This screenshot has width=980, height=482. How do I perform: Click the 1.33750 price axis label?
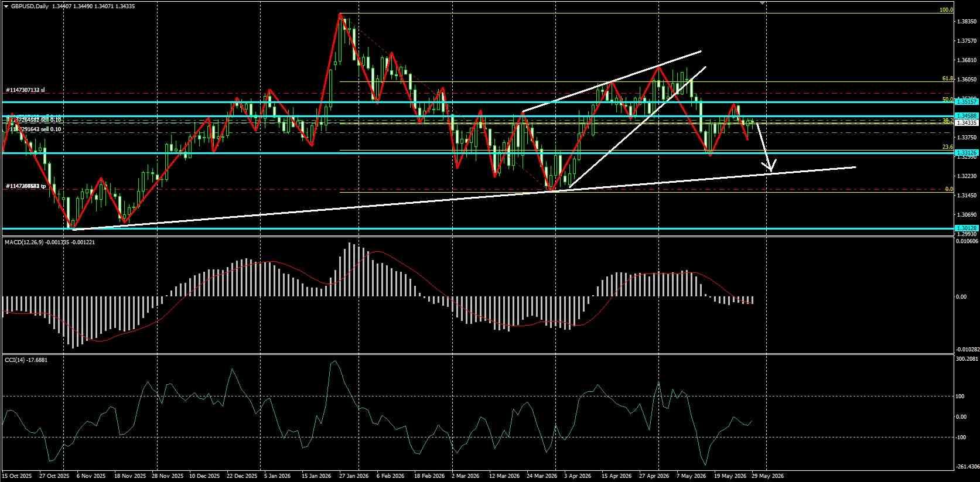point(967,137)
